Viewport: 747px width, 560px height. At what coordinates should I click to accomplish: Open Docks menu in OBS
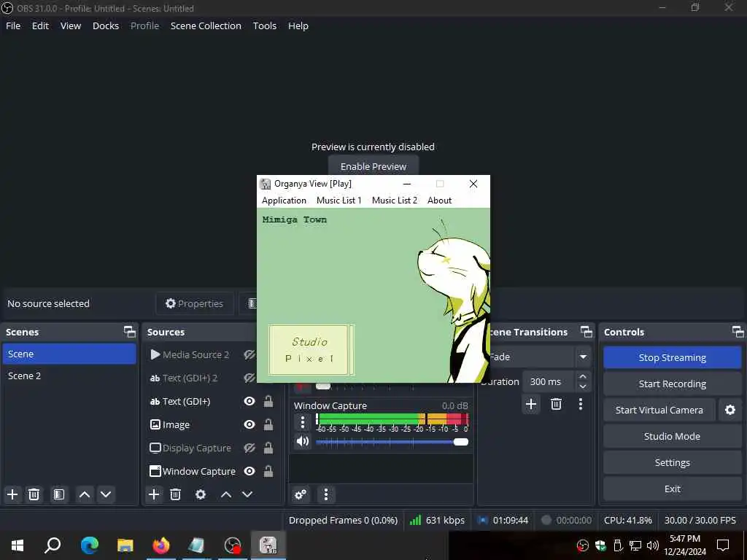[x=106, y=26]
